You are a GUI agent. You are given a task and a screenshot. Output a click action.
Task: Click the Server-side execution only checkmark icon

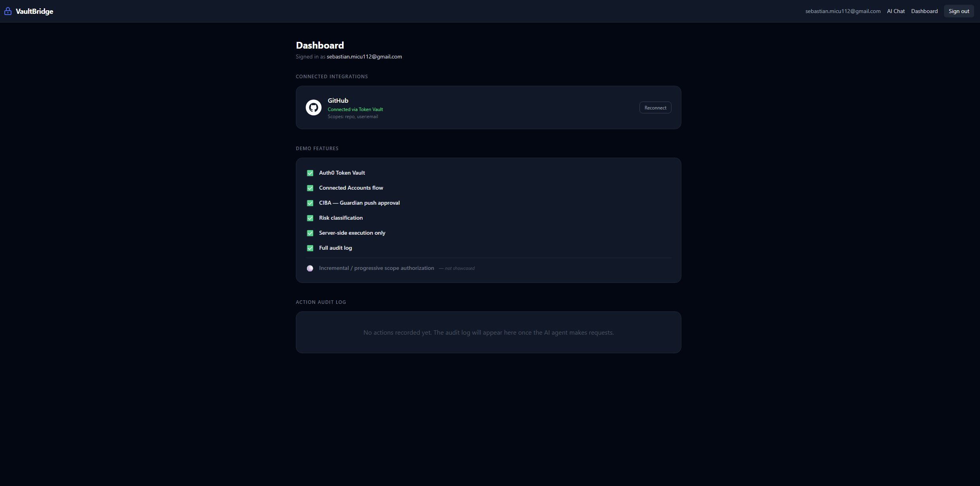coord(310,233)
